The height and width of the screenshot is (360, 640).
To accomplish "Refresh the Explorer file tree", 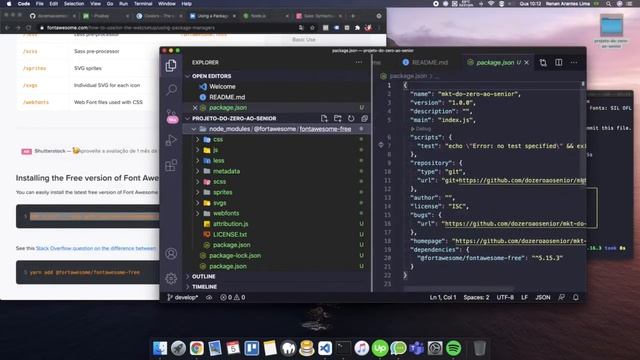I will [351, 118].
